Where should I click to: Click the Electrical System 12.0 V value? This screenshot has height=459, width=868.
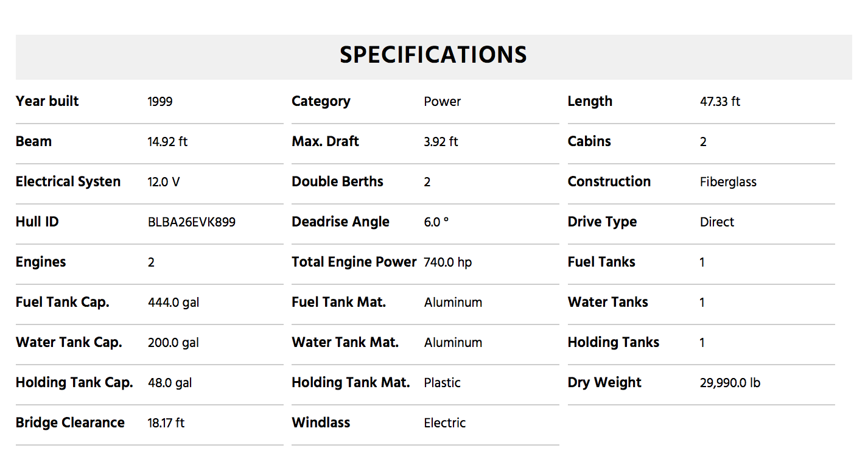coord(164,182)
